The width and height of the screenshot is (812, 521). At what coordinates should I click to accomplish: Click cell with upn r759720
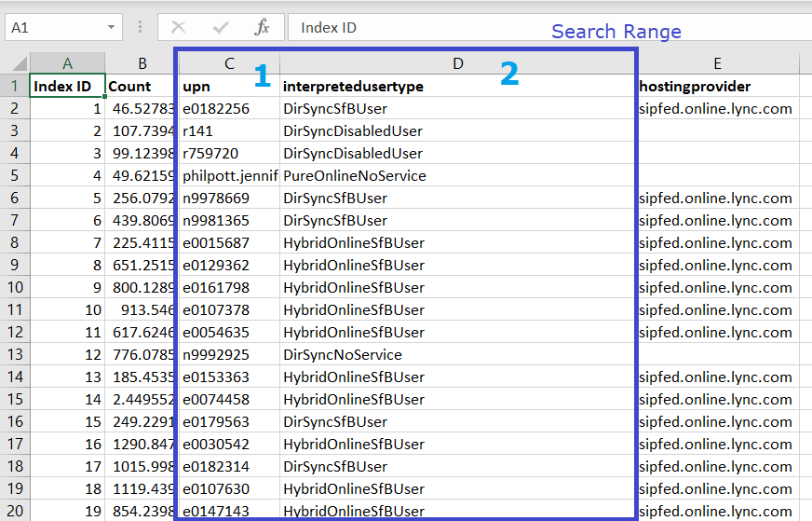[x=229, y=153]
